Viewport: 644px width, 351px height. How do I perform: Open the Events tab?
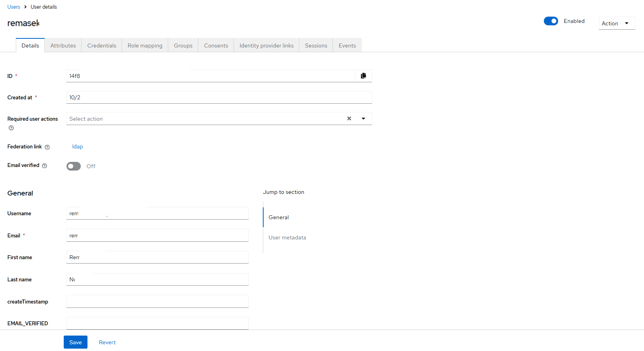347,46
